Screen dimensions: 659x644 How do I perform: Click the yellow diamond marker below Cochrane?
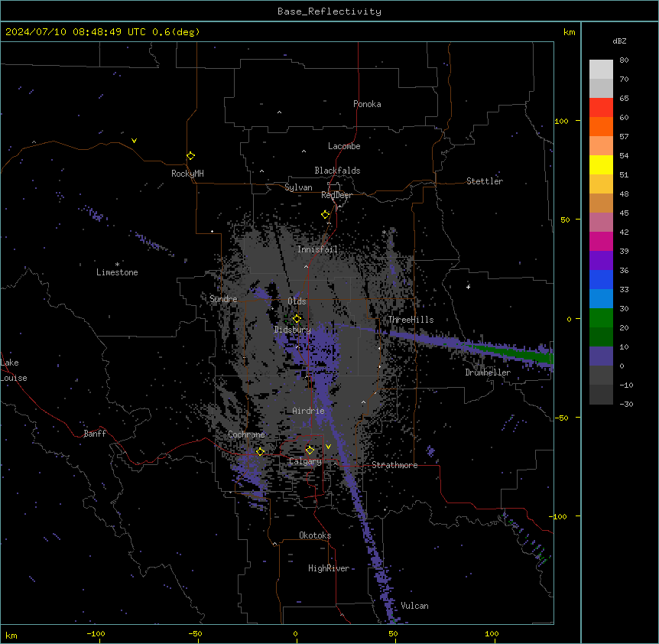click(x=260, y=452)
